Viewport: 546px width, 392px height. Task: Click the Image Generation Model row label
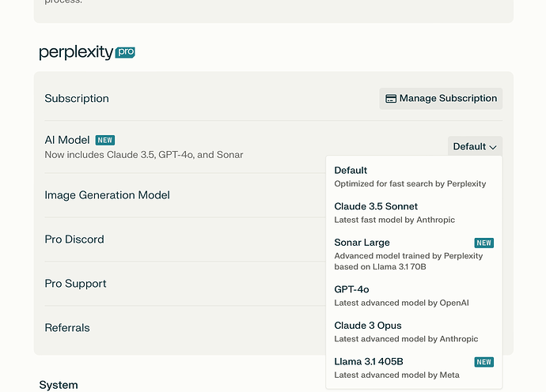108,195
